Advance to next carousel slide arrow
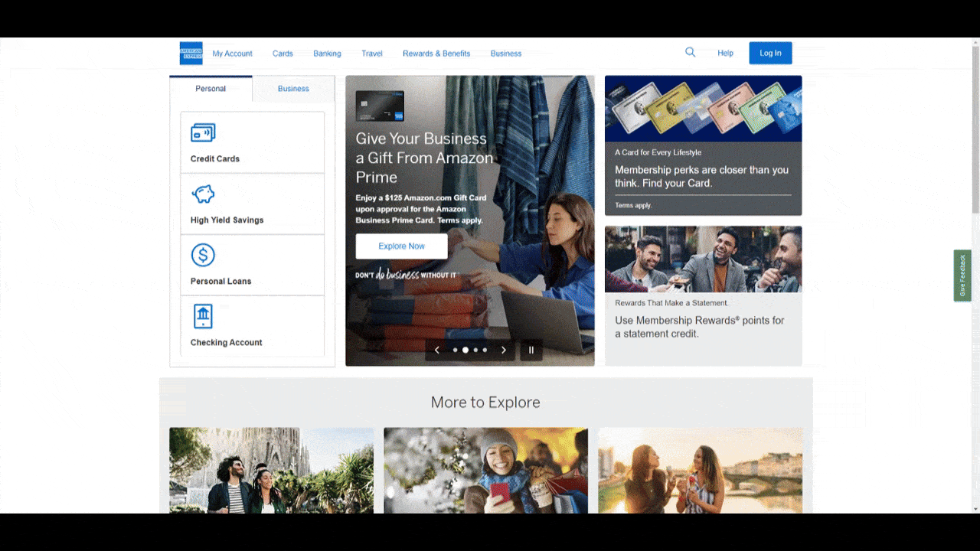Image resolution: width=980 pixels, height=551 pixels. (503, 350)
